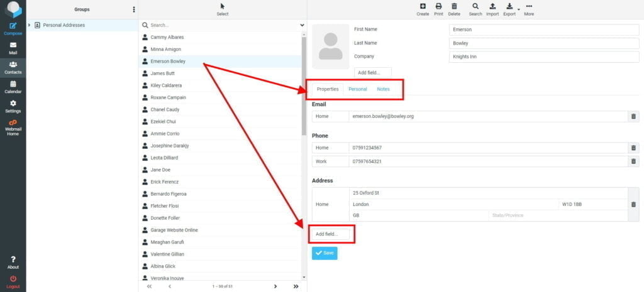Change first phone type Home dropdown

tap(330, 148)
